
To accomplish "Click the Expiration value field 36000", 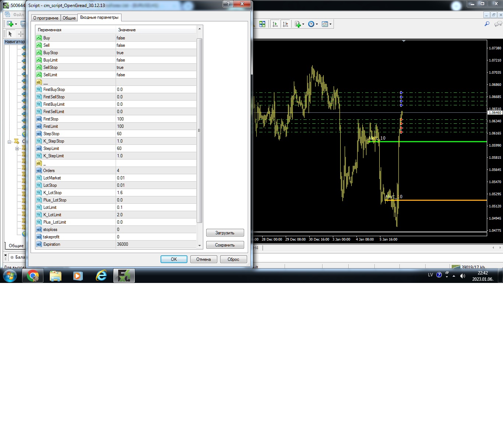I will tap(156, 244).
